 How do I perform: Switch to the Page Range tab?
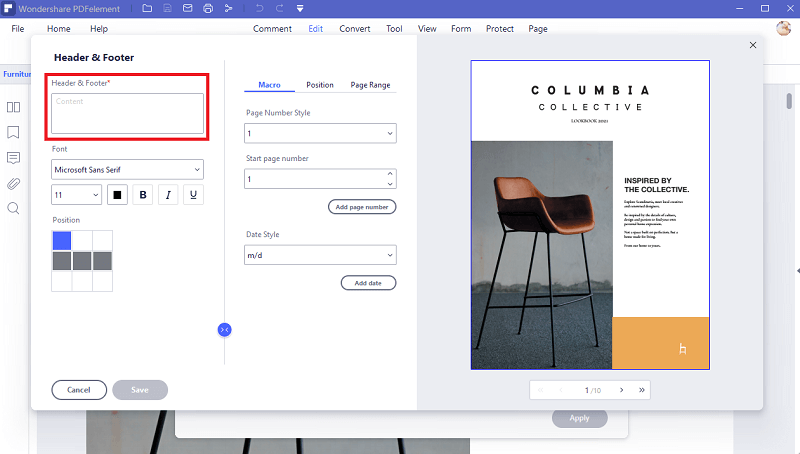point(370,85)
